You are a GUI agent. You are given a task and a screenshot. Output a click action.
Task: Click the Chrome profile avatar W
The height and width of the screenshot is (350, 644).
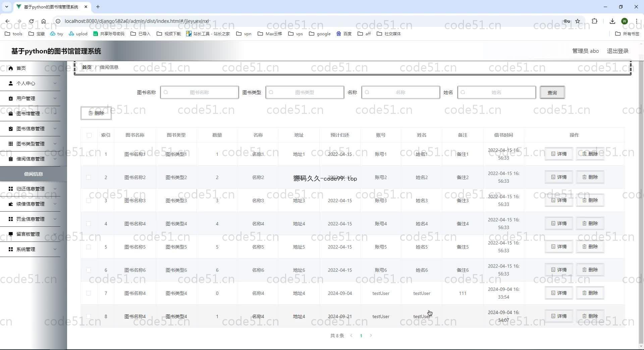coord(624,21)
